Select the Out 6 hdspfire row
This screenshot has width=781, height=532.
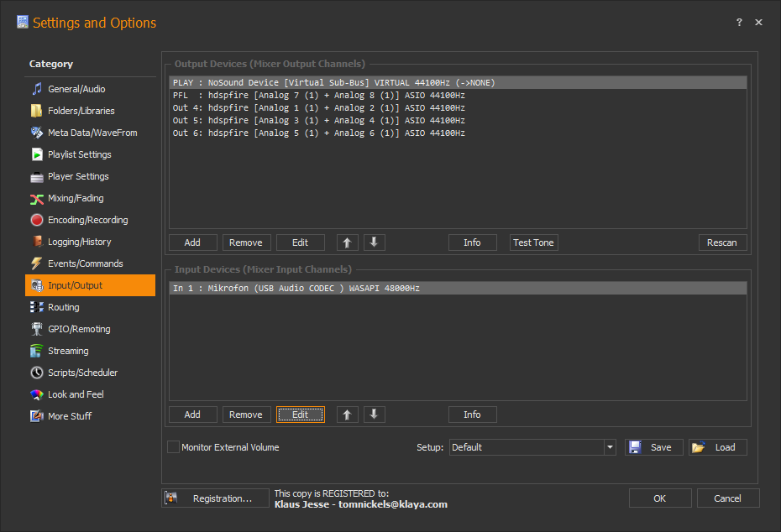pyautogui.click(x=458, y=133)
